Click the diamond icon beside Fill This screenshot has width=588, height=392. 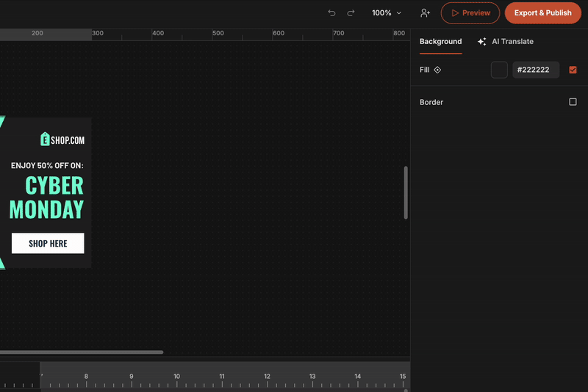tap(437, 70)
